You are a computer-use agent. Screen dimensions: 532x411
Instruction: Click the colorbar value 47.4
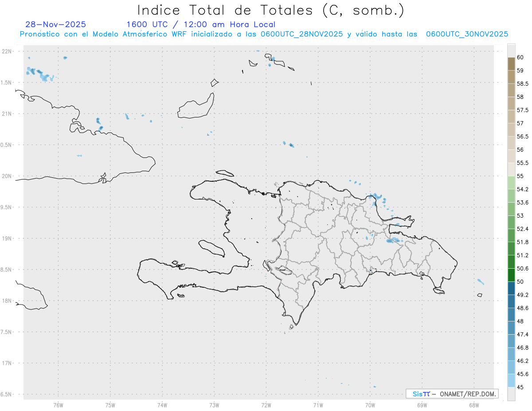[523, 334]
